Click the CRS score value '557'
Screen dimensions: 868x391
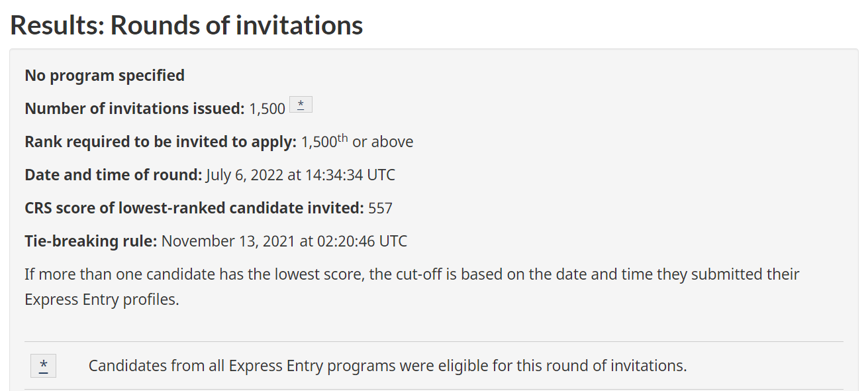tap(381, 208)
